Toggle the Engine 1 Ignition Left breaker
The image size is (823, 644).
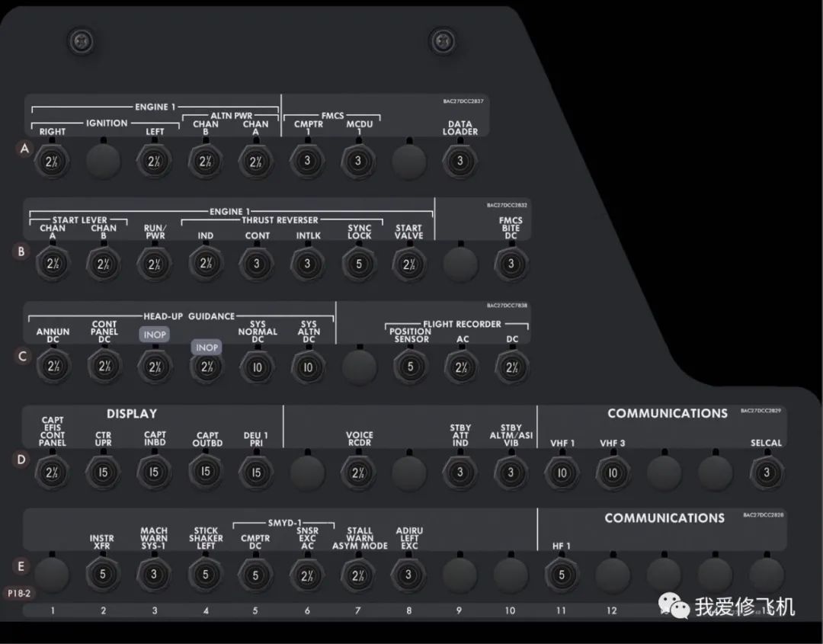[155, 162]
